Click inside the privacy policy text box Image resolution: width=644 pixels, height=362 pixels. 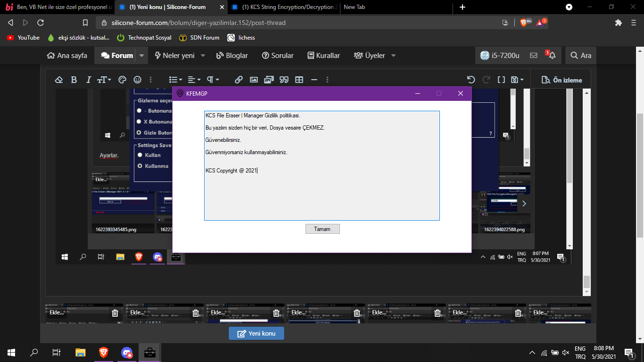(322, 165)
